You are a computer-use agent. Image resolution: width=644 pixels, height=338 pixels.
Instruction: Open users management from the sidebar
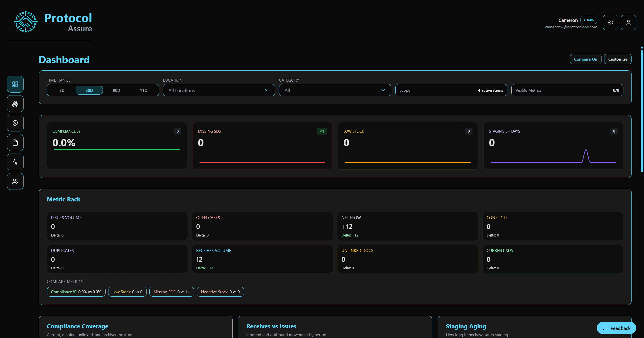tap(15, 181)
